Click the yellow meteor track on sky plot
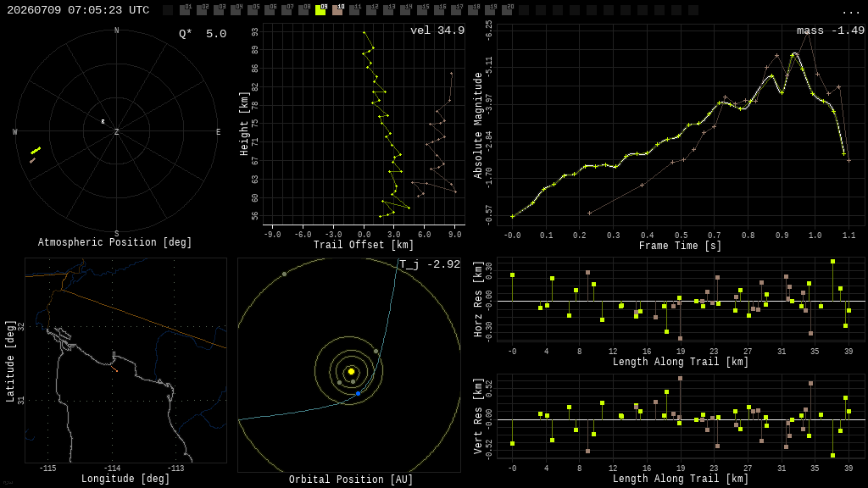The width and height of the screenshot is (868, 488). [x=36, y=150]
